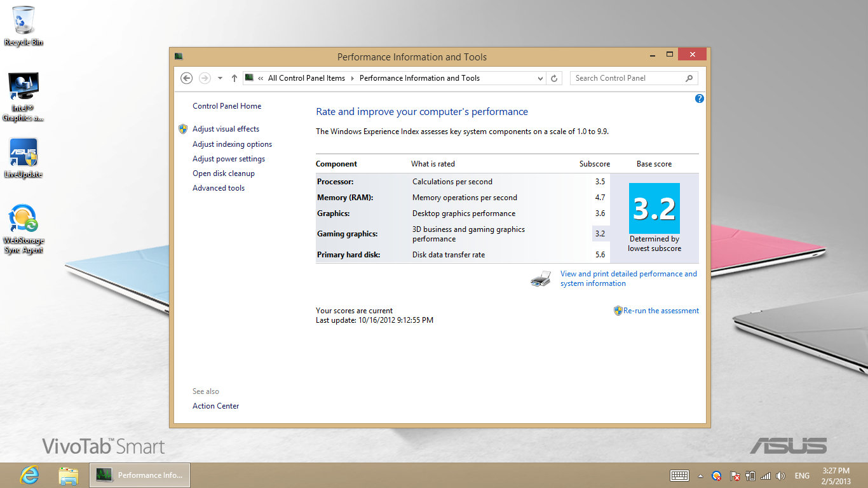Open Advanced tools
The width and height of the screenshot is (868, 488).
pyautogui.click(x=219, y=188)
